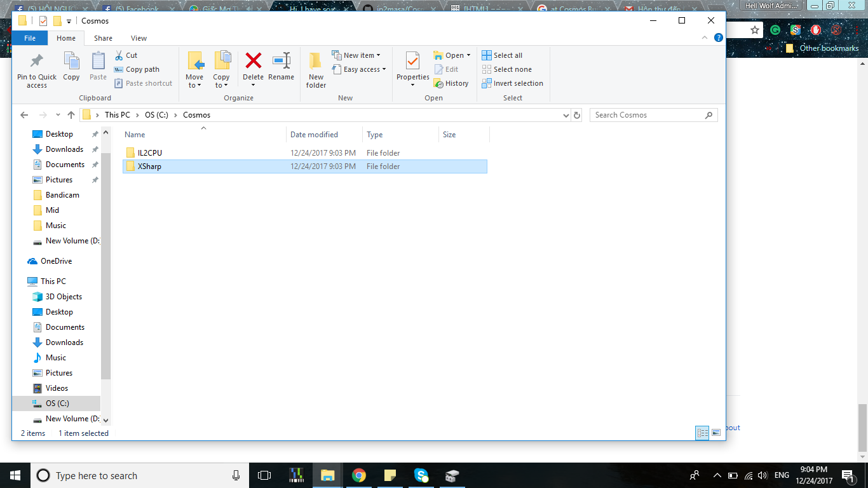Click OS (C:) in address bar
Viewport: 868px width, 488px height.
pyautogui.click(x=158, y=115)
